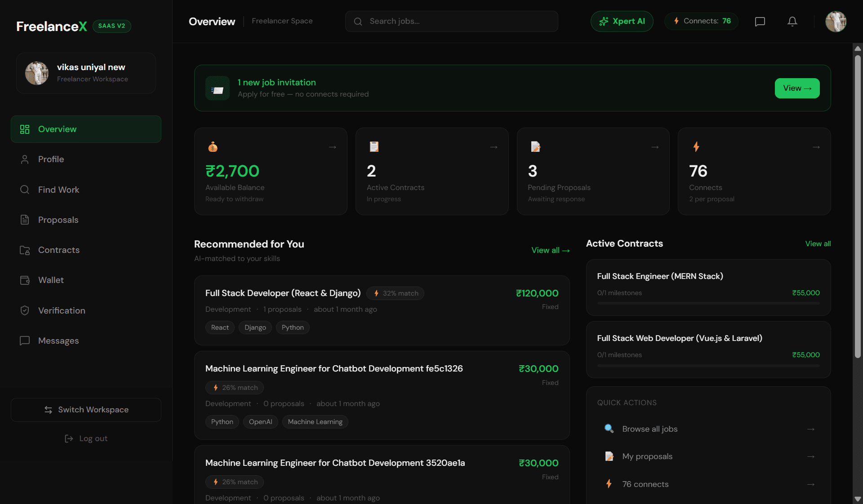
Task: Click the Connects card lightning icon
Action: pos(696,147)
